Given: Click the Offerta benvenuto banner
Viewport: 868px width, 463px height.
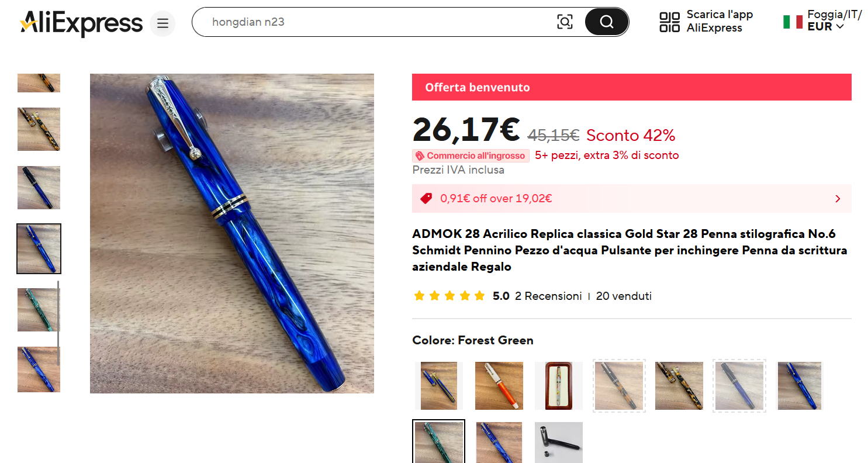Looking at the screenshot, I should click(631, 87).
